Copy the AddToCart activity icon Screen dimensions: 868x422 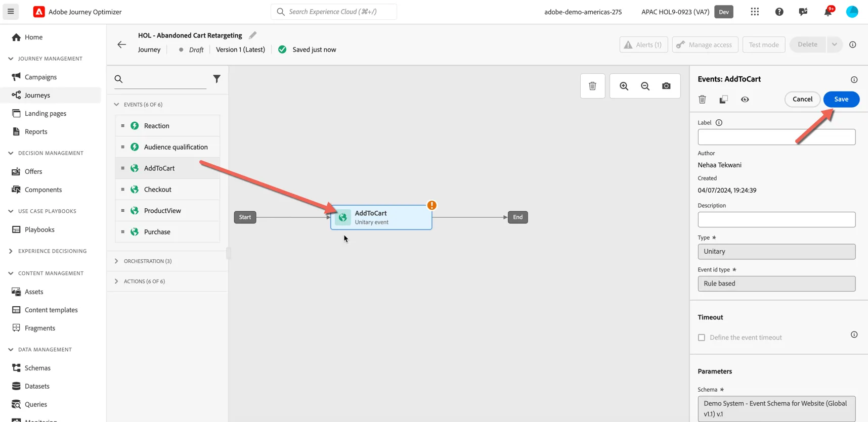pyautogui.click(x=724, y=100)
